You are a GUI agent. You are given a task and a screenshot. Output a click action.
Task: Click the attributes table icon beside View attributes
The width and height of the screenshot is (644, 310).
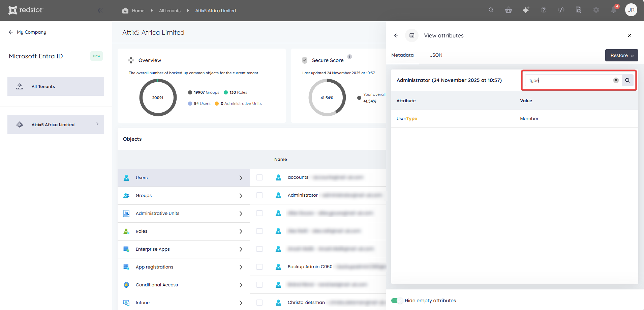click(x=412, y=35)
